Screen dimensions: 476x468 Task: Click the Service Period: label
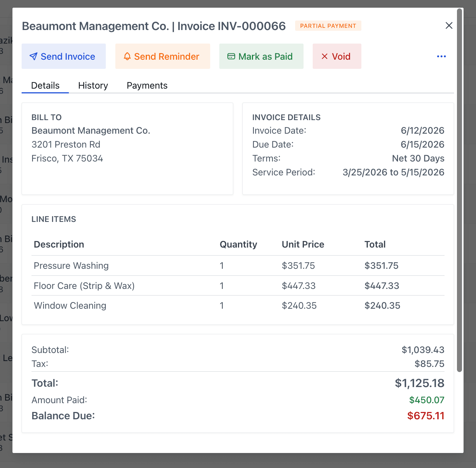pos(284,172)
